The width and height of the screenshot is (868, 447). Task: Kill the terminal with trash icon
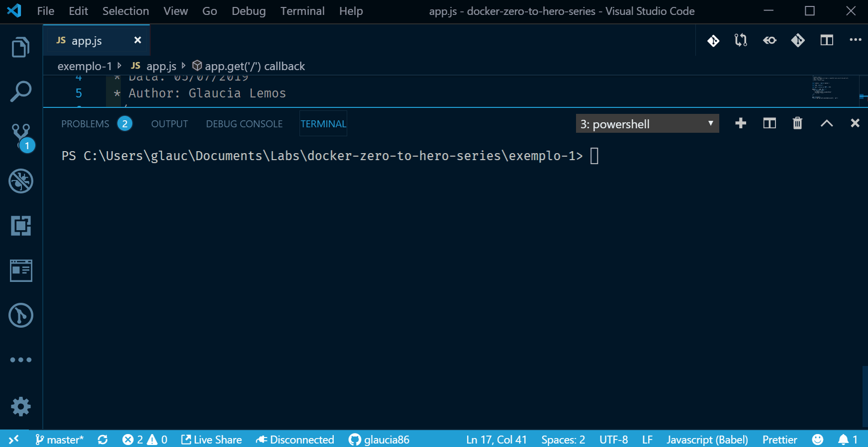[x=797, y=123]
